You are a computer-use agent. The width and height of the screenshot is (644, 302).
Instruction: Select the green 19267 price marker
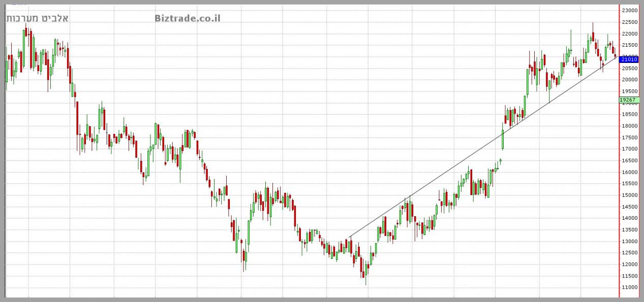point(629,100)
